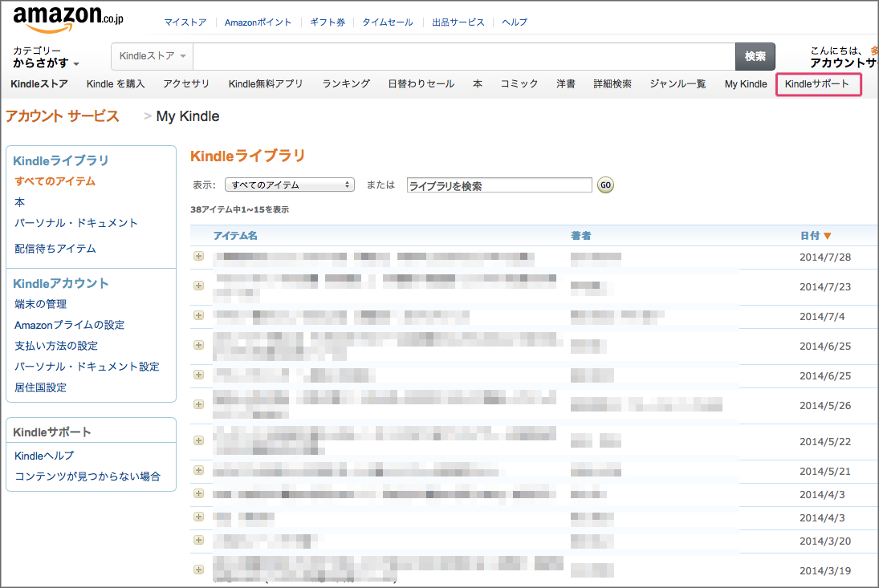Select ランキング nav item
Image resolution: width=879 pixels, height=588 pixels.
(346, 84)
